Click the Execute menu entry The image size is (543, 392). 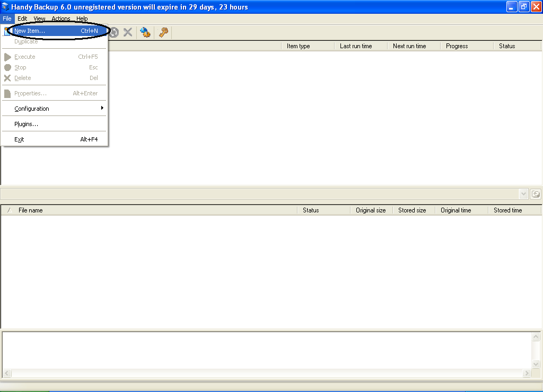[55, 57]
